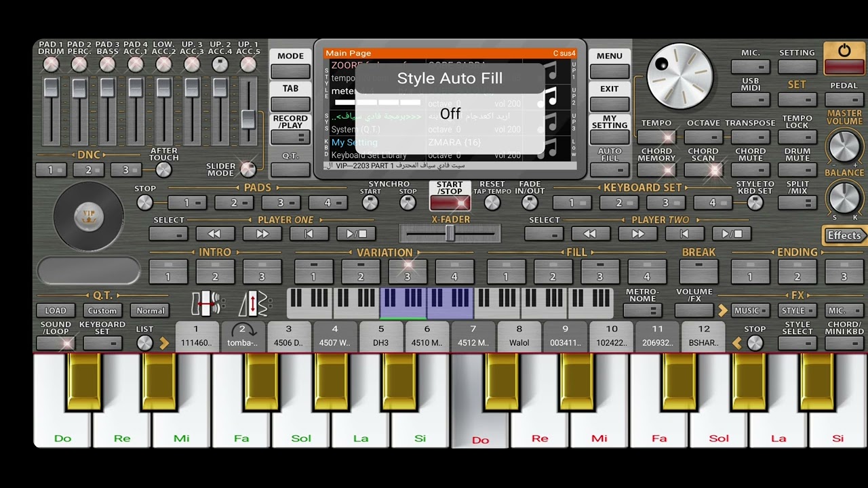
Task: Click the LIST round button
Action: pos(145,344)
